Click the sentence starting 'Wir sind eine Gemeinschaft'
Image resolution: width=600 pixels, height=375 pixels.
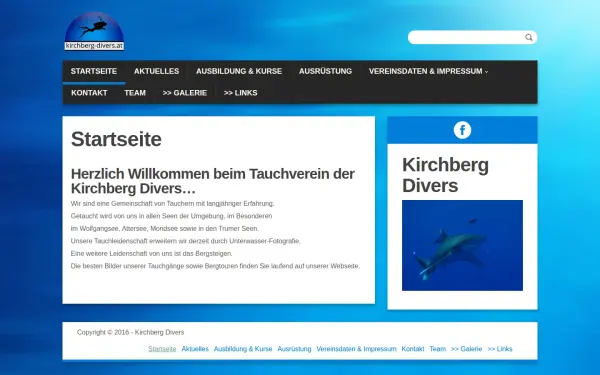point(173,203)
